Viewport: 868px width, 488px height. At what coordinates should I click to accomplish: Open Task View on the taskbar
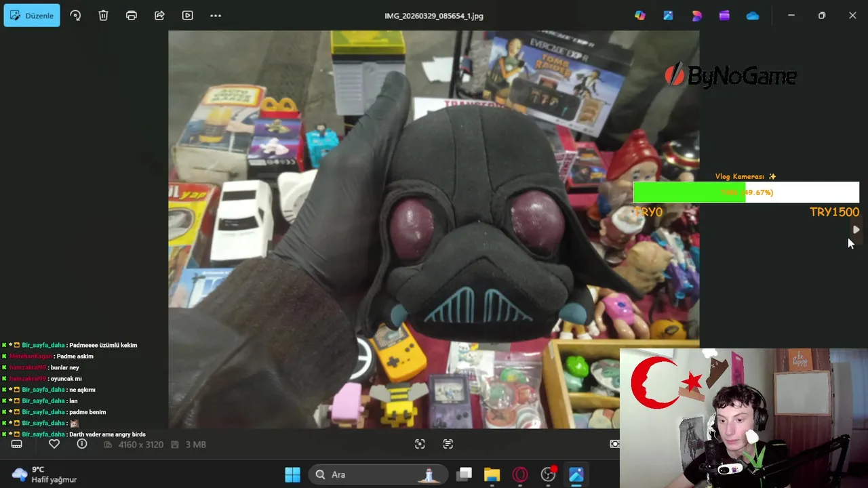[x=465, y=474]
